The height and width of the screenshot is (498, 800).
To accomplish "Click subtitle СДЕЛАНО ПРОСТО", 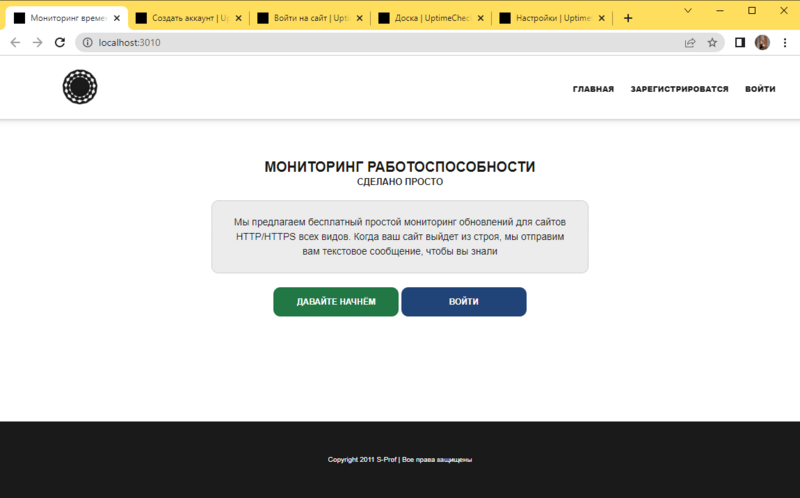I will pos(400,182).
